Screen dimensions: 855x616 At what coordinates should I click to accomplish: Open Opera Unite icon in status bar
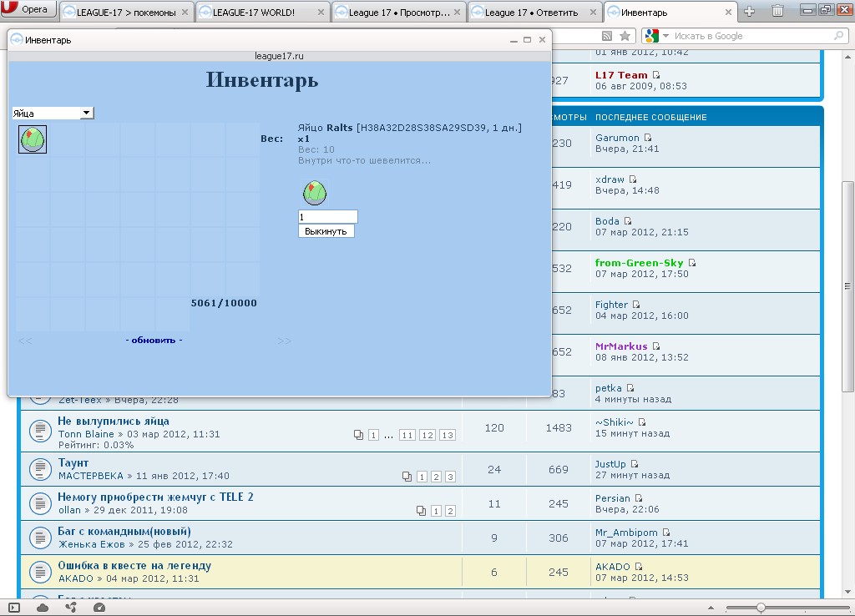coord(71,608)
